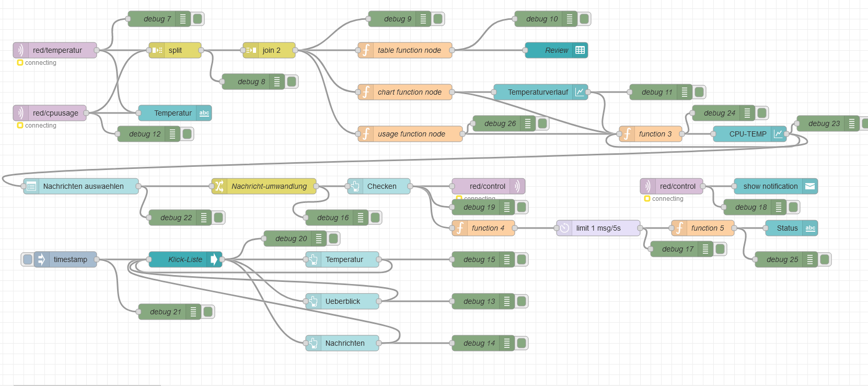Select the red/control MQTT input node label
This screenshot has width=868, height=386.
pos(677,186)
